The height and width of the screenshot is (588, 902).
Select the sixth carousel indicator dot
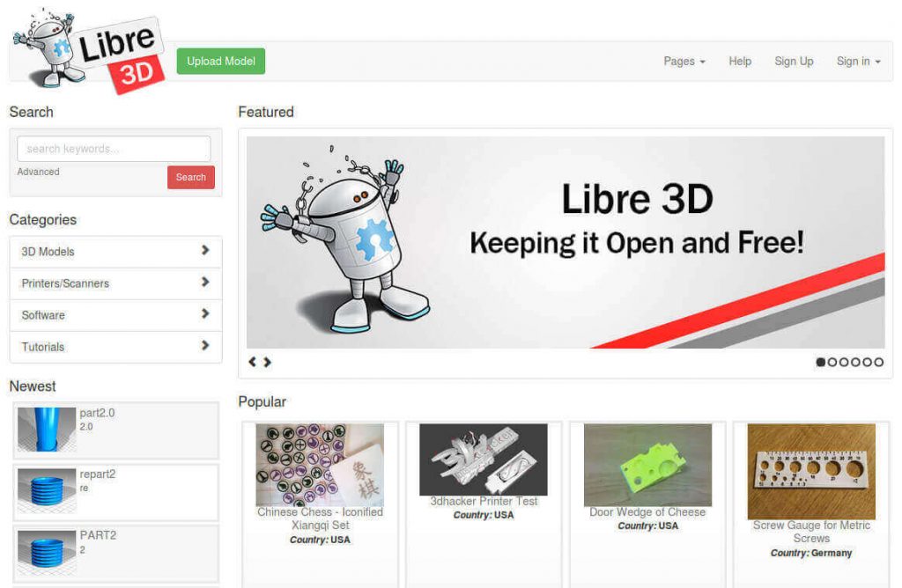click(878, 362)
